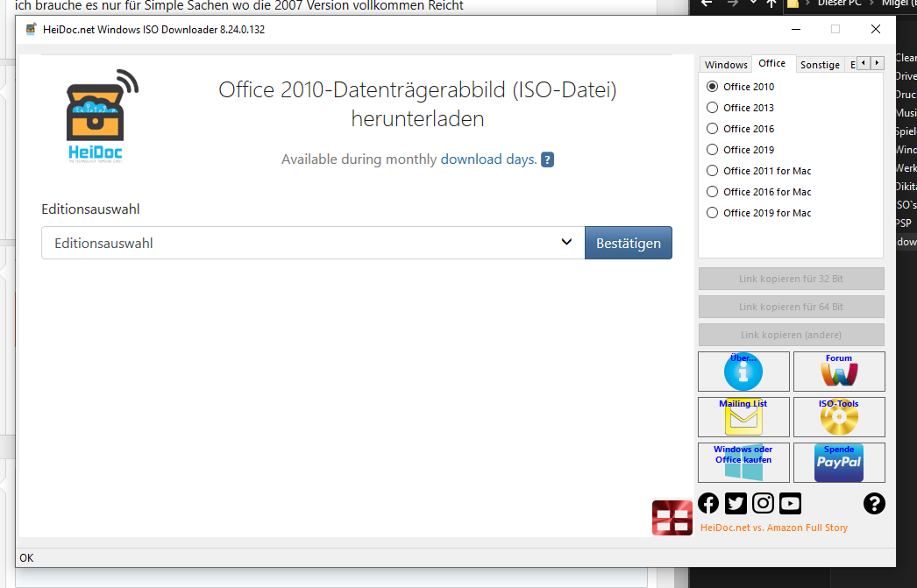Switch to the Windows tab
This screenshot has width=917, height=588.
point(726,65)
